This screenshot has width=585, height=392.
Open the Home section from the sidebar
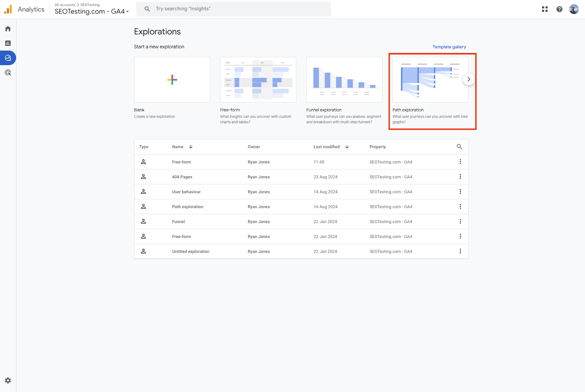tap(8, 29)
